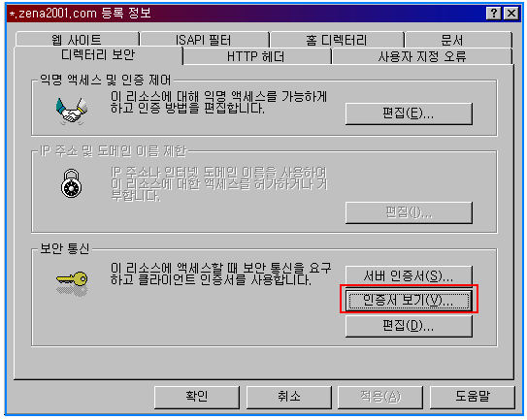Confirm with the 확인 button
527x420 pixels.
point(197,397)
